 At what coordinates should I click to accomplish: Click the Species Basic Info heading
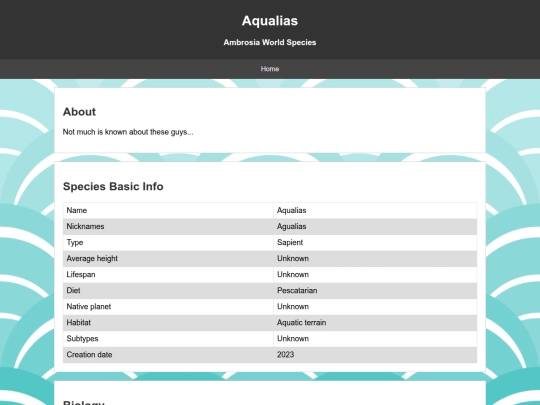tap(113, 186)
